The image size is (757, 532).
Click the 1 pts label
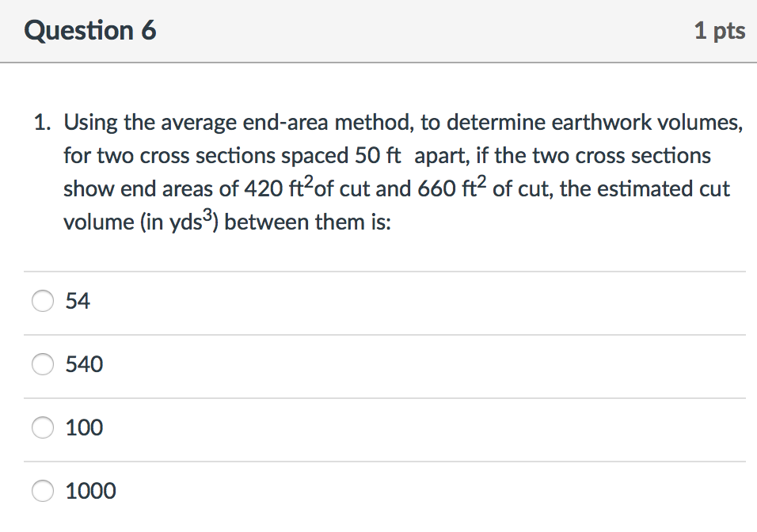(x=720, y=30)
